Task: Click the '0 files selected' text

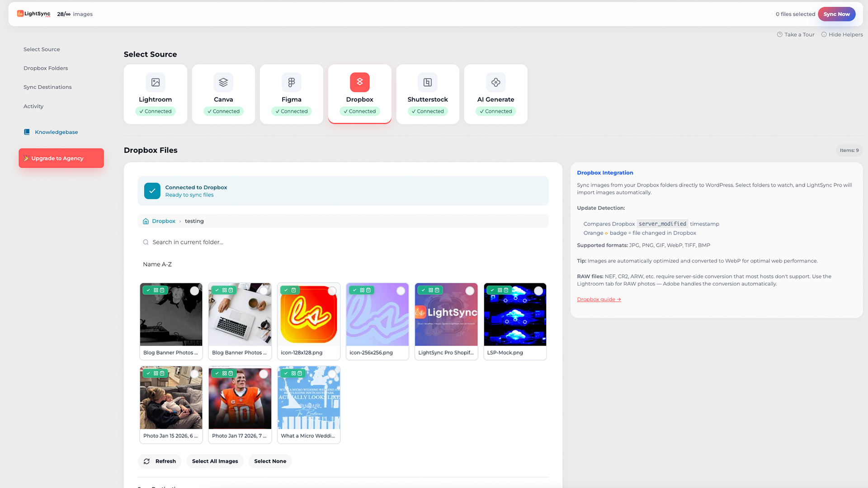Action: click(795, 14)
